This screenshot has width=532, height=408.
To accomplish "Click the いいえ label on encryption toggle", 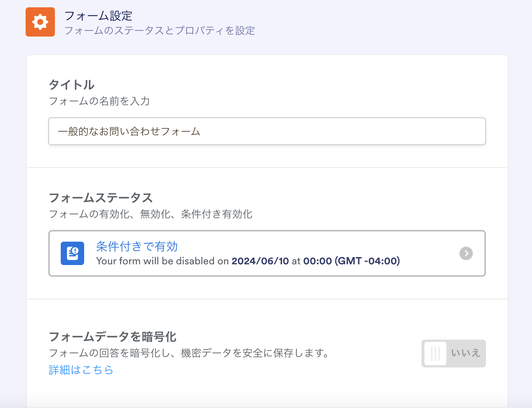I will [x=465, y=353].
